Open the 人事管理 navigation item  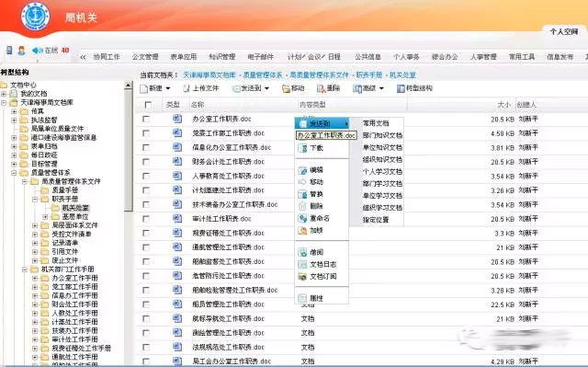pos(483,57)
